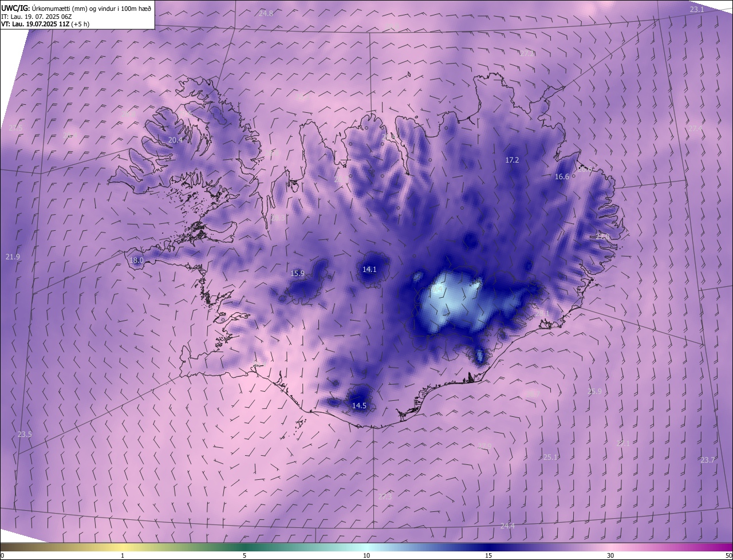
Task: Click the 16.6 value label on the map
Action: (x=562, y=177)
